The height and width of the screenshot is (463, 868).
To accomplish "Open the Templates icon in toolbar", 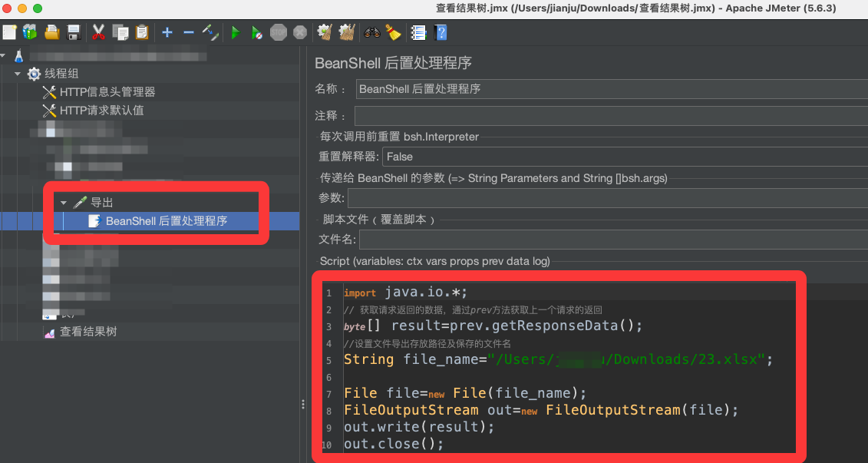I will coord(30,32).
